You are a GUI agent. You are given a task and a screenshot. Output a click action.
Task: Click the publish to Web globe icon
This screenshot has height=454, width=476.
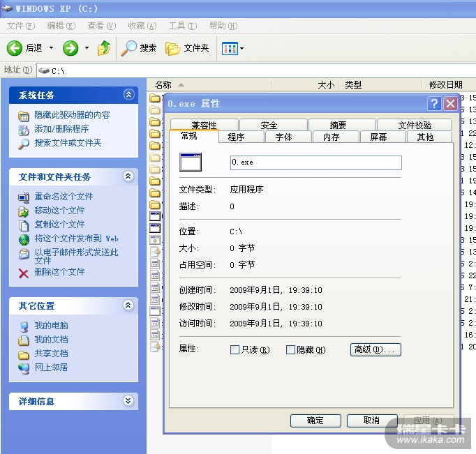(x=24, y=240)
